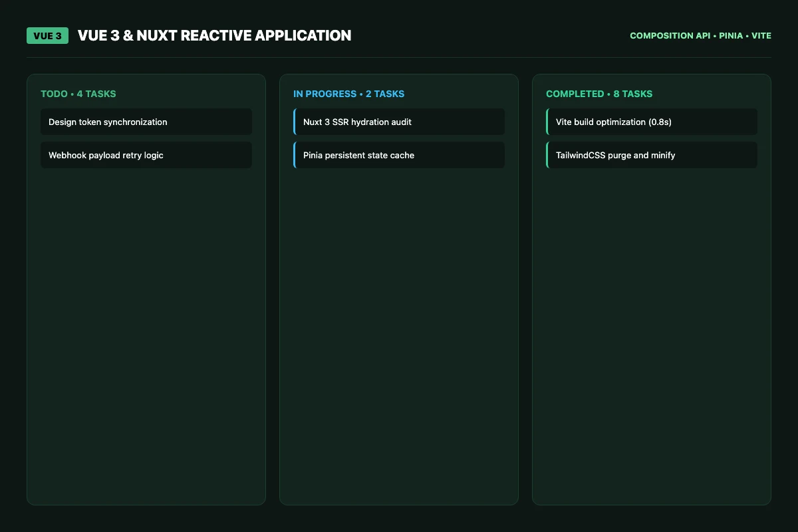Open the Design token synchronization task

point(146,122)
